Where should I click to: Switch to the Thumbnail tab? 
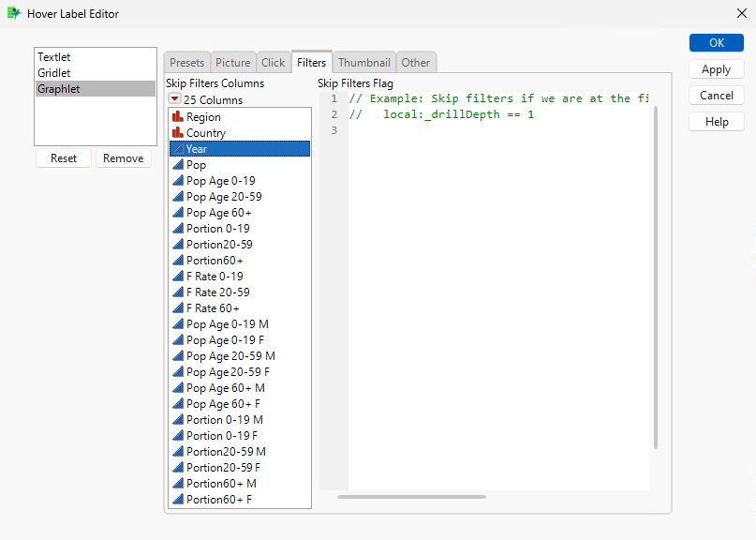pyautogui.click(x=363, y=62)
